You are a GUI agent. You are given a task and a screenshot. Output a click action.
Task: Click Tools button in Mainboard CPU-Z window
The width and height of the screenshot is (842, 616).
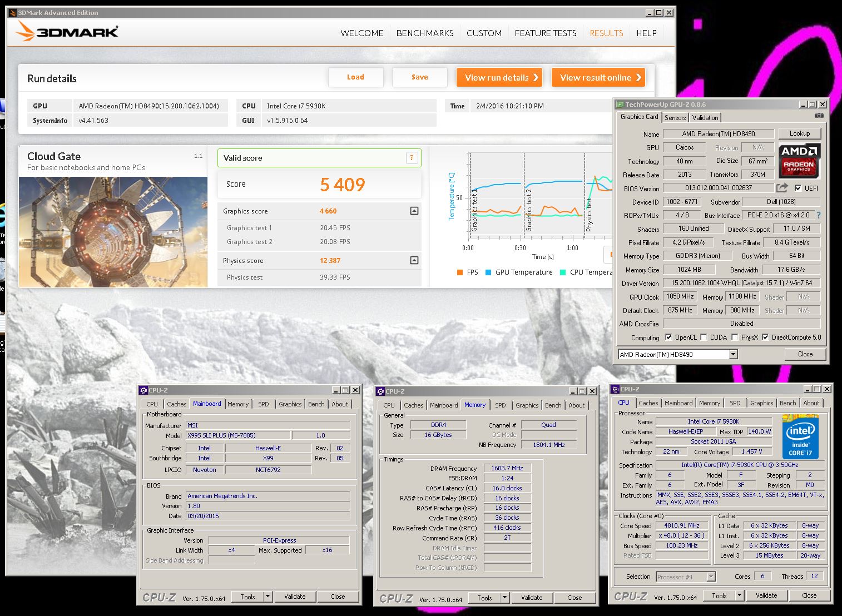(248, 597)
